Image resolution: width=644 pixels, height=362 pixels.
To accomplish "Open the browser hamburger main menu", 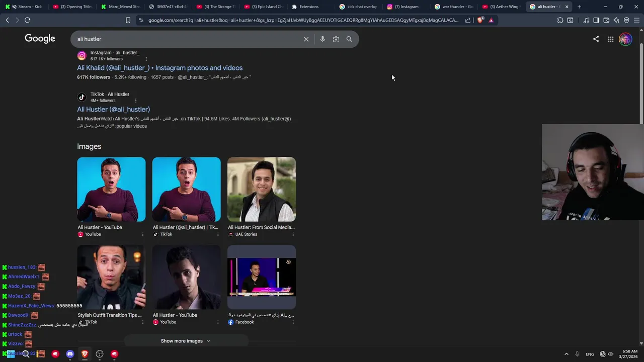I will 636,20.
